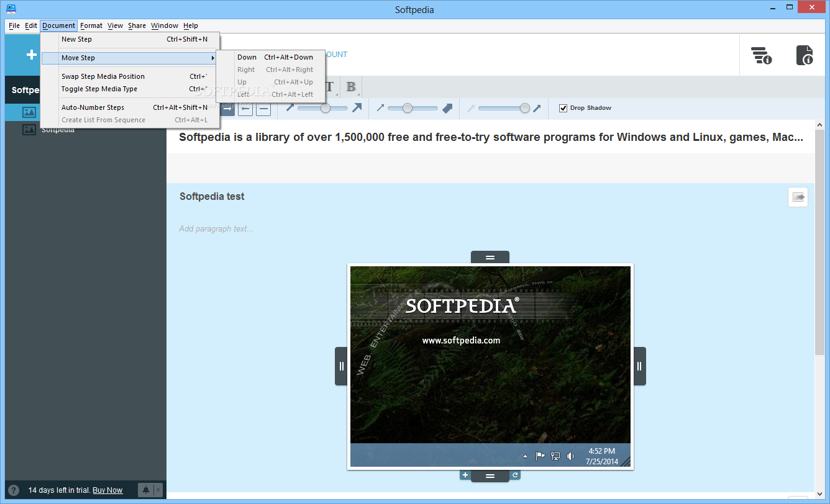Select the text T annotation tool
The width and height of the screenshot is (830, 504).
329,87
